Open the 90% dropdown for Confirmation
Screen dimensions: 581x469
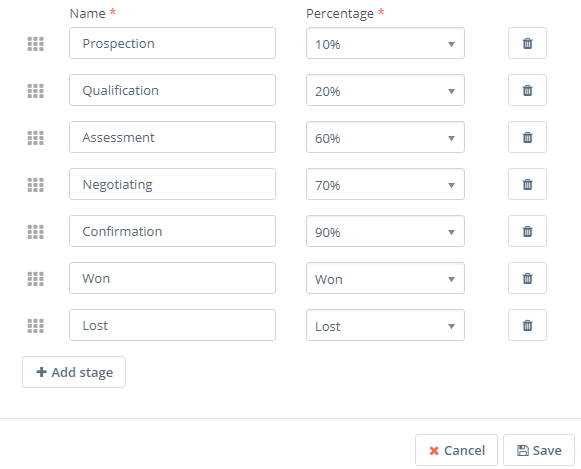pyautogui.click(x=385, y=231)
